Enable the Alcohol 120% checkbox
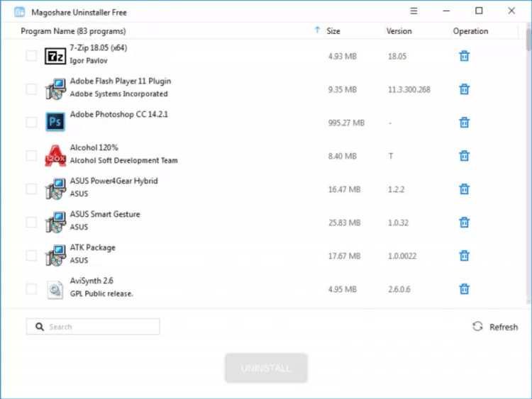The width and height of the screenshot is (532, 399). point(31,156)
